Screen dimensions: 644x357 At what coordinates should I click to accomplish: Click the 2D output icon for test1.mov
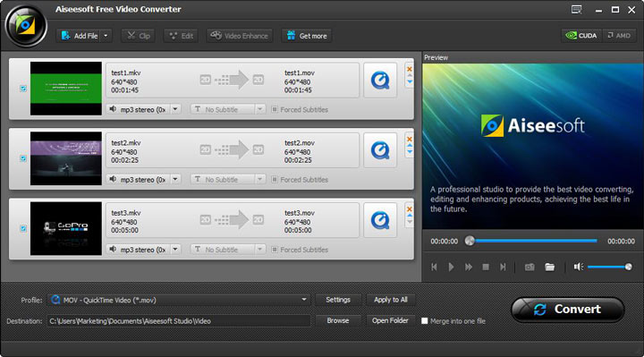pos(258,80)
